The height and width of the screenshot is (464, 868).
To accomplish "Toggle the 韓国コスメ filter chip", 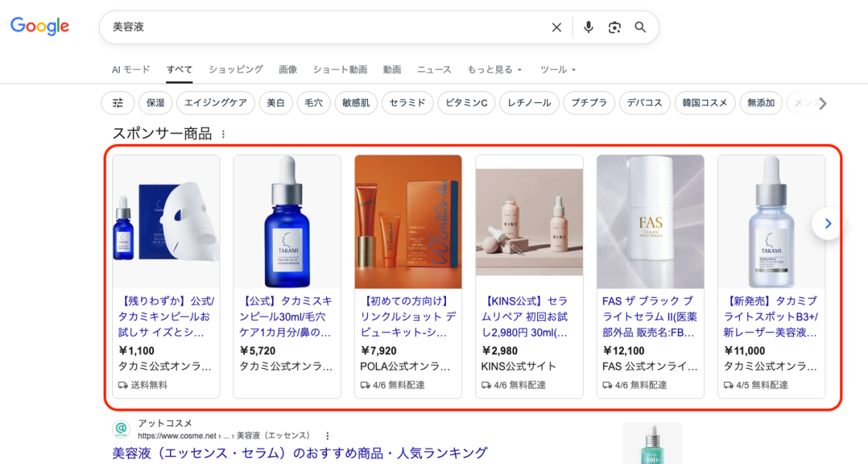I will tap(704, 103).
